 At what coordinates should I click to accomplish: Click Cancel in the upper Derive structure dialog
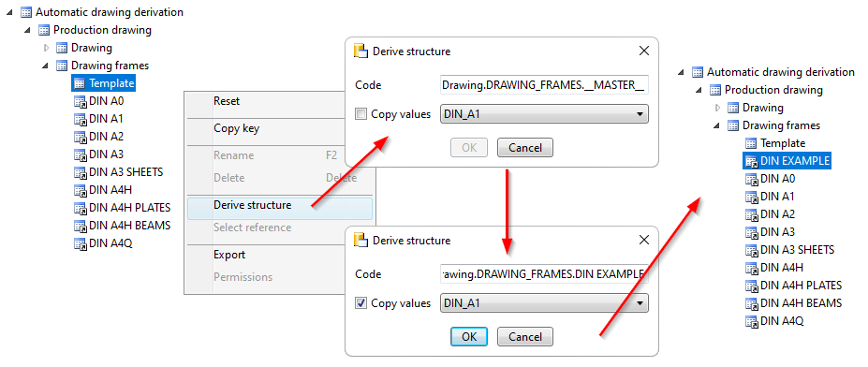tap(524, 148)
